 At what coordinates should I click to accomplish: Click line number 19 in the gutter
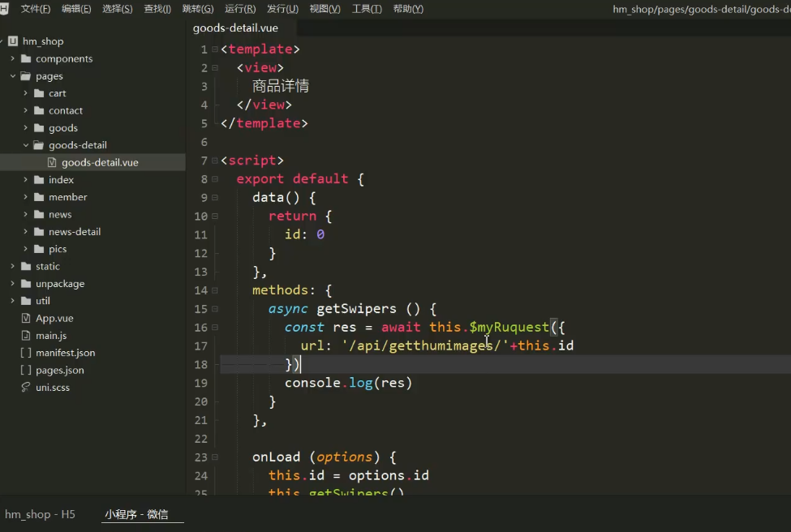coord(200,384)
